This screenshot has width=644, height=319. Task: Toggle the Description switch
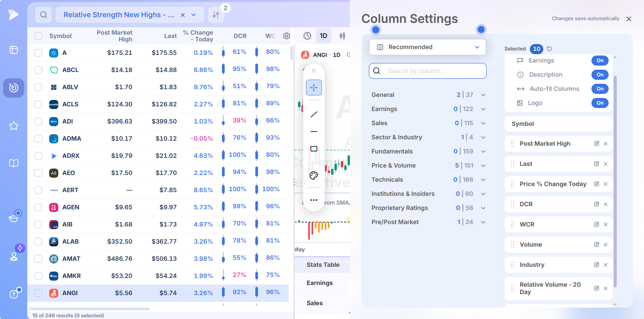pyautogui.click(x=600, y=75)
